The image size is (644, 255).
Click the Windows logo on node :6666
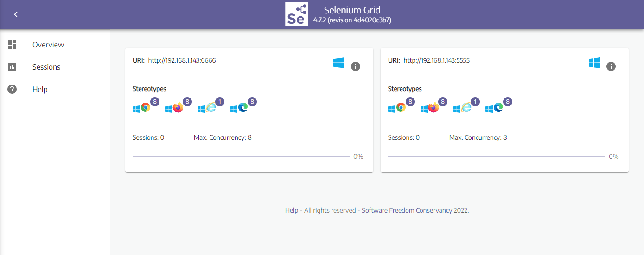(339, 63)
